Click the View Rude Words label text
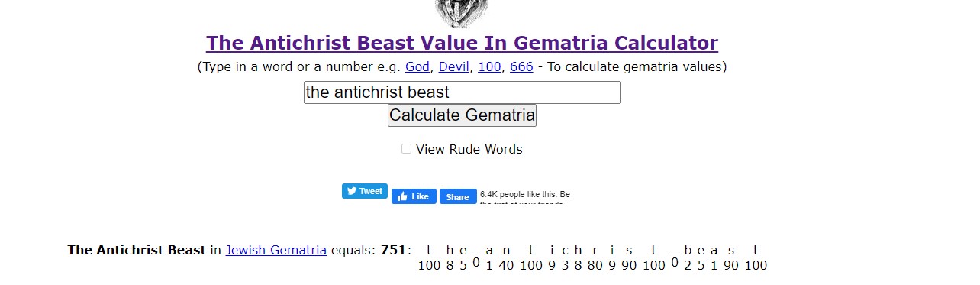Screen dimensions: 980x285 click(469, 149)
